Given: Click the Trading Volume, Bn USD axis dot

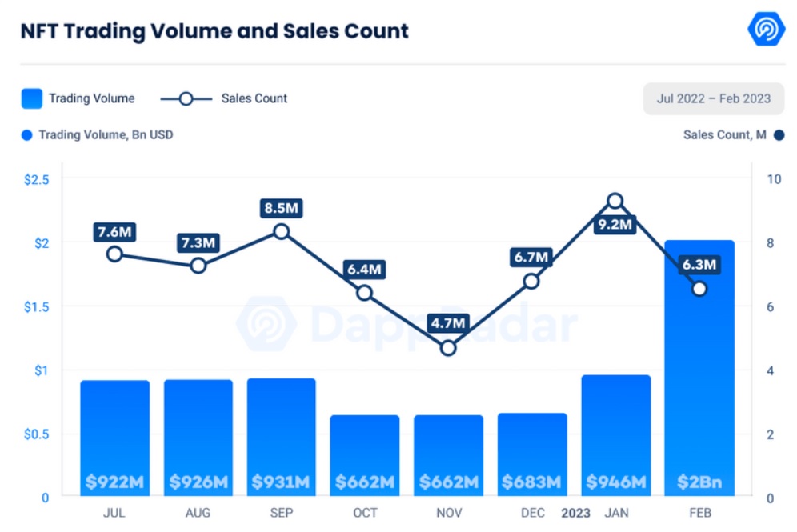Looking at the screenshot, I should [x=27, y=135].
